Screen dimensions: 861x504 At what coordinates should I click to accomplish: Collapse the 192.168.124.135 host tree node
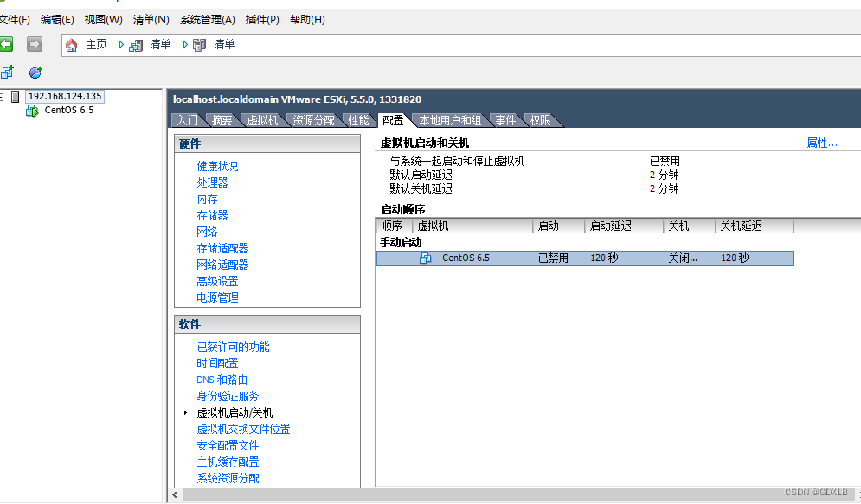click(x=2, y=95)
